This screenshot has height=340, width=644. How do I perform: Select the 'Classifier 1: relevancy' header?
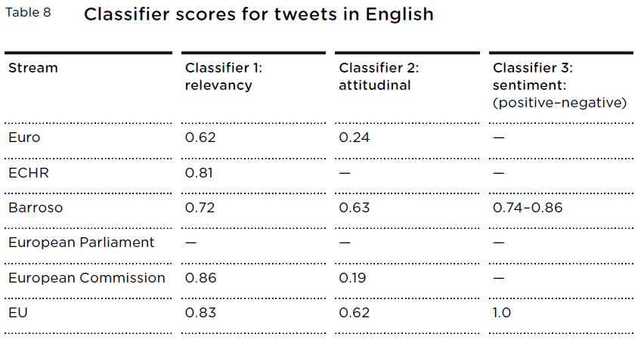(224, 76)
